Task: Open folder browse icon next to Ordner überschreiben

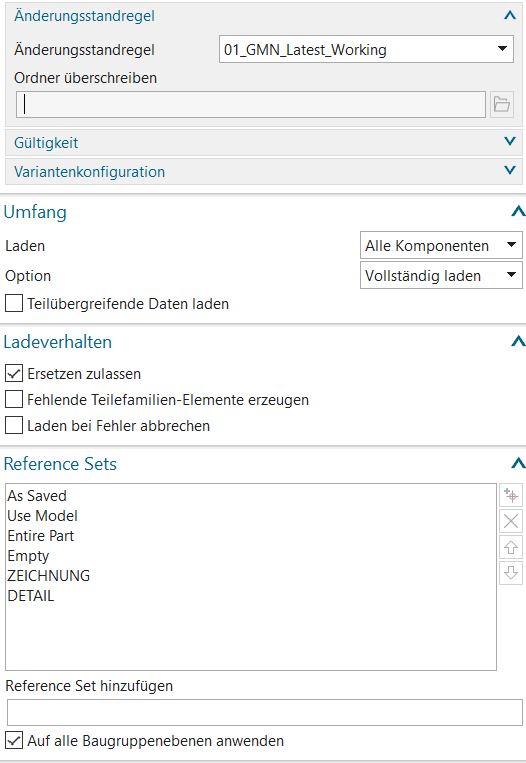Action: tap(502, 104)
